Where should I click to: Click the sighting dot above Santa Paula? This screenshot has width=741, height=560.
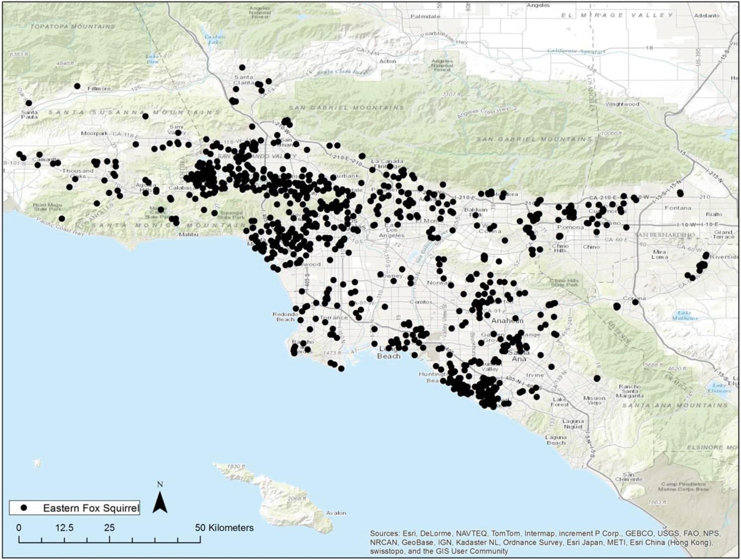click(29, 103)
